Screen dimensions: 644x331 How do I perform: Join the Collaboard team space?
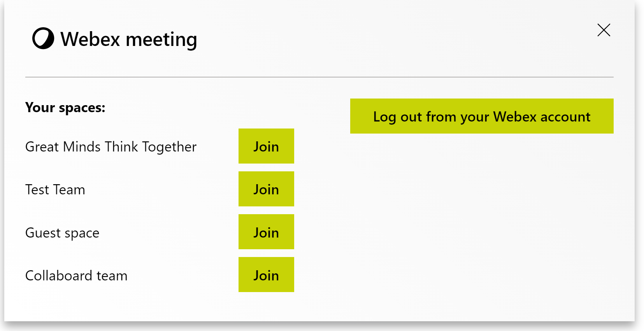(266, 275)
